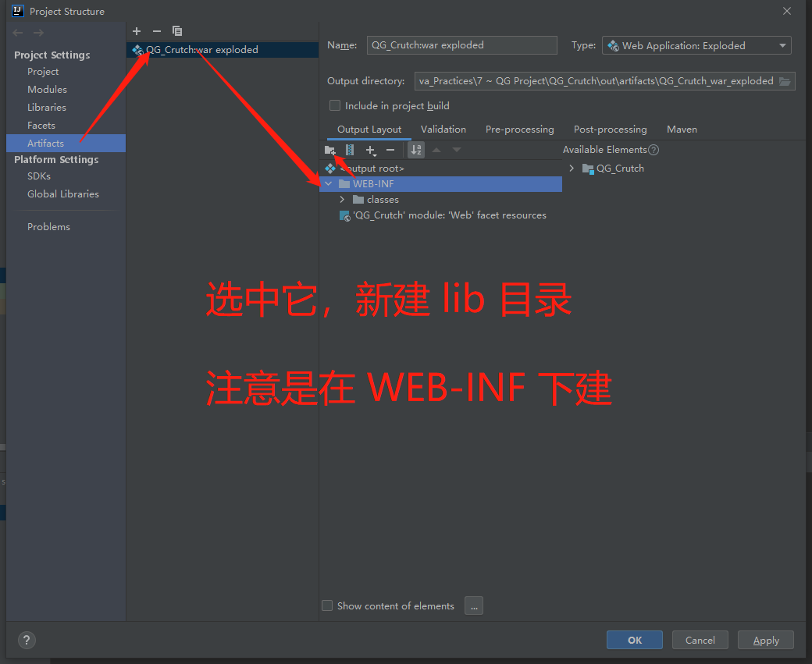Select Modules in Project Settings
The width and height of the screenshot is (812, 664).
[x=47, y=90]
